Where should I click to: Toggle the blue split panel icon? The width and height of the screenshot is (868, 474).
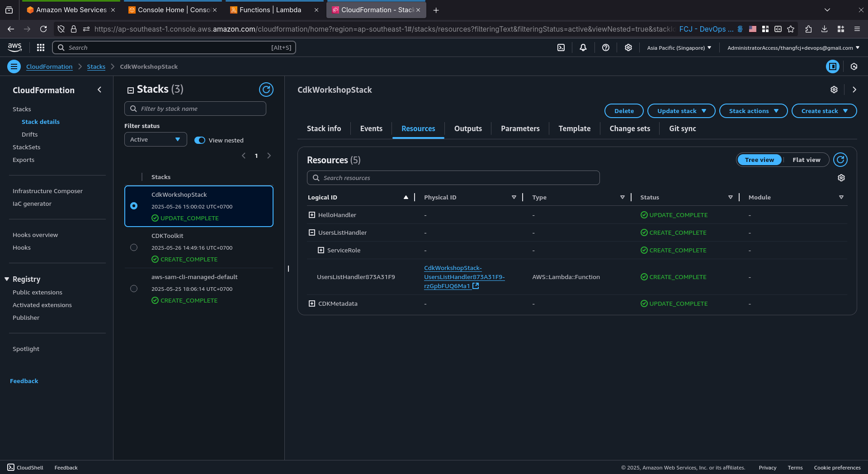coord(833,66)
